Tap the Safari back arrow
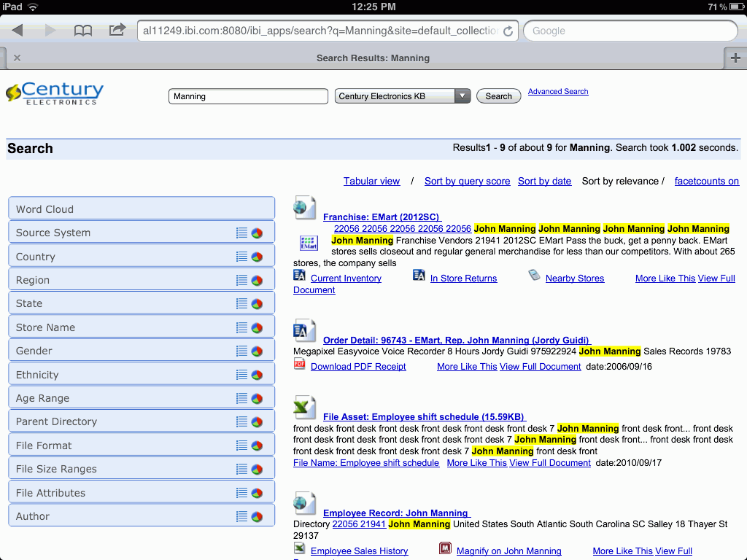This screenshot has width=747, height=560. tap(18, 31)
